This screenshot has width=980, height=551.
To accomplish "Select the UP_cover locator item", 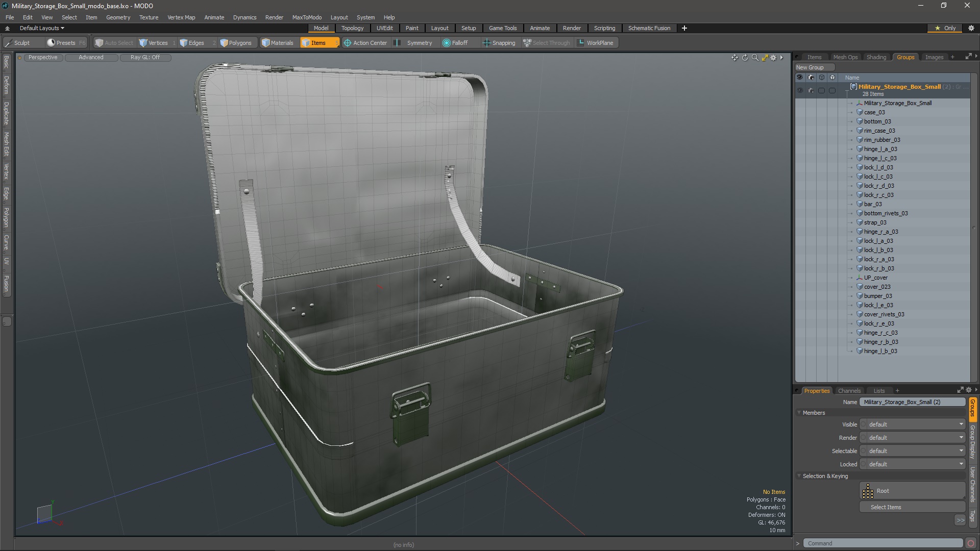I will [x=875, y=278].
